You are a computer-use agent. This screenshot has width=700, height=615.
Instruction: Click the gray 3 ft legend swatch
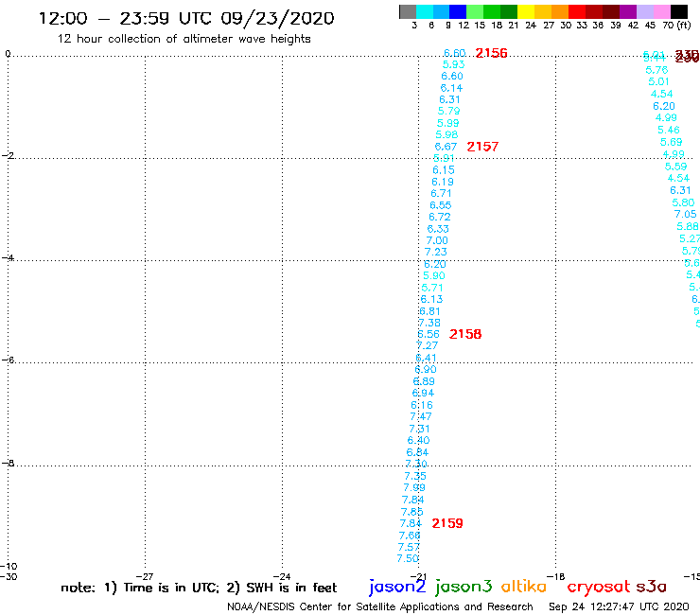click(x=408, y=11)
